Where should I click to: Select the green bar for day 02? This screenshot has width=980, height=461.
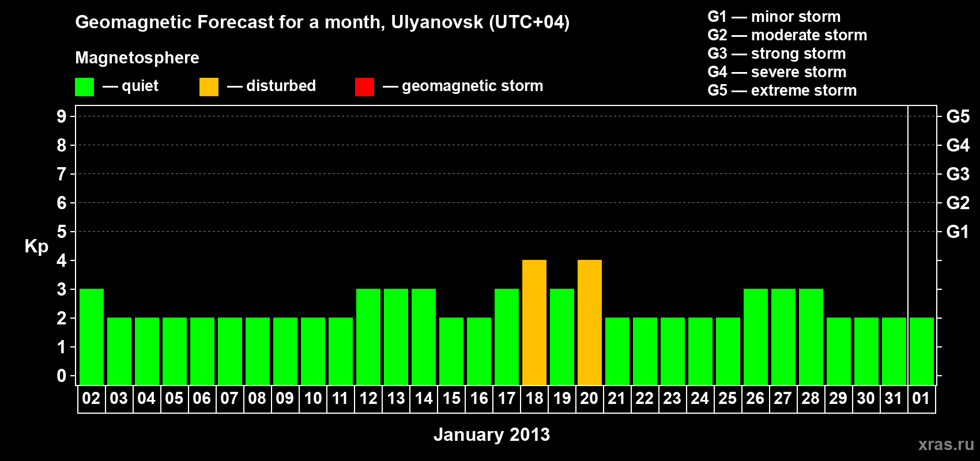(92, 337)
